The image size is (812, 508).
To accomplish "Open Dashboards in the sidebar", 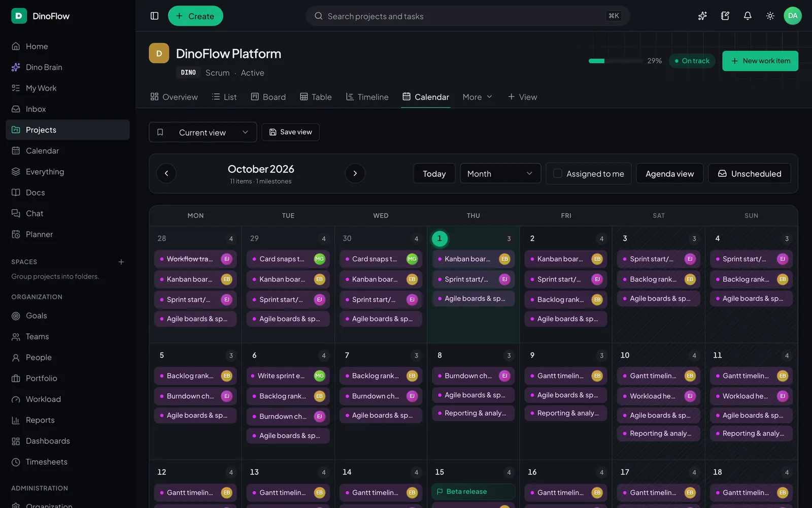I will [x=67, y=440].
